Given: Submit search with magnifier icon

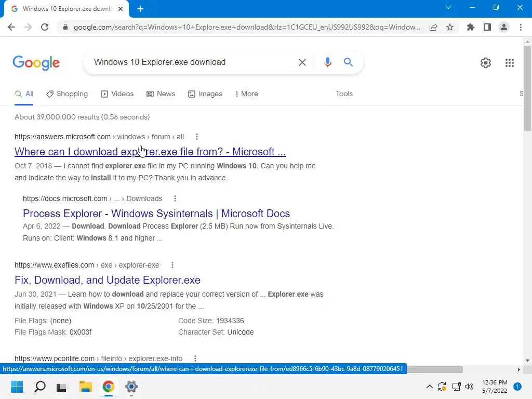Looking at the screenshot, I should [x=348, y=62].
